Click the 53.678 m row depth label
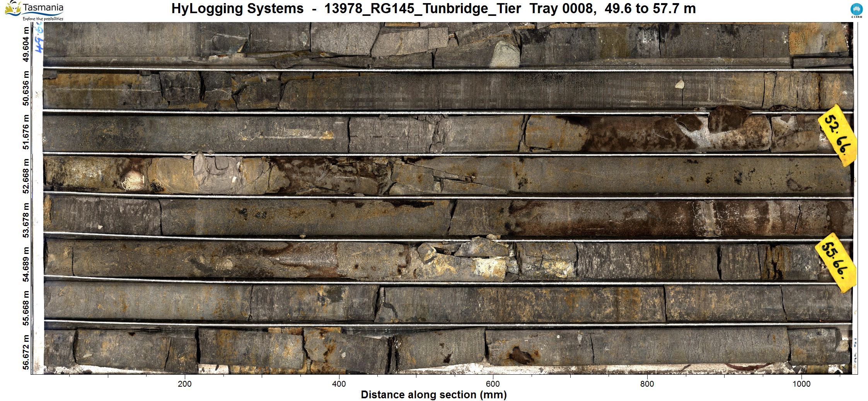Screen dimensions: 868x401 point(26,220)
